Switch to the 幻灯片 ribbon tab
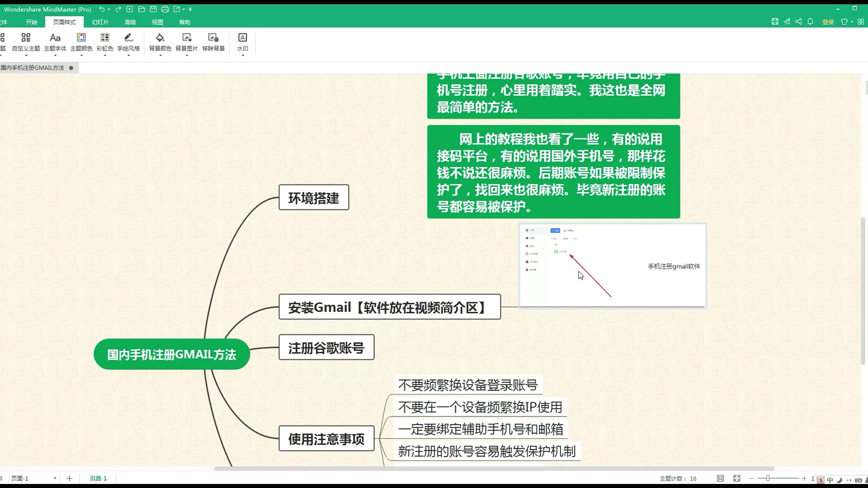Image resolution: width=868 pixels, height=488 pixels. [100, 22]
